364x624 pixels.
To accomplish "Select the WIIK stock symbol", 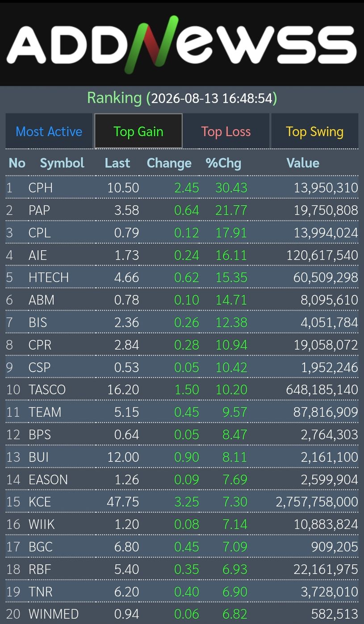I will pyautogui.click(x=42, y=524).
